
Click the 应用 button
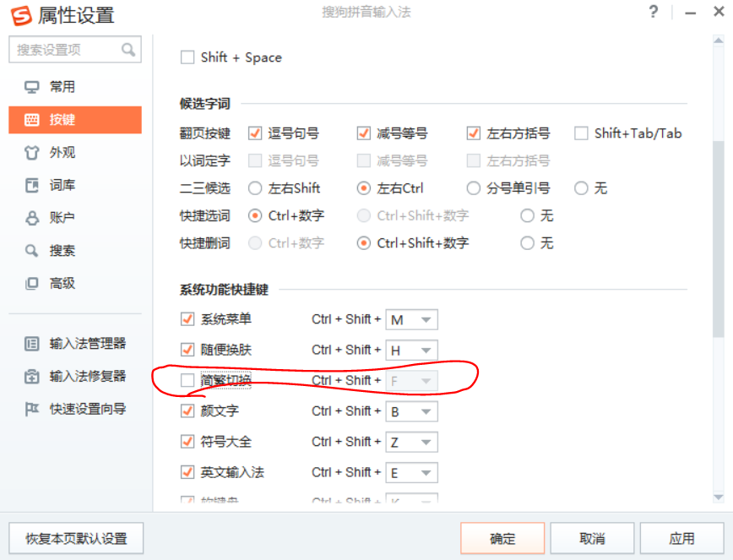[x=681, y=539]
